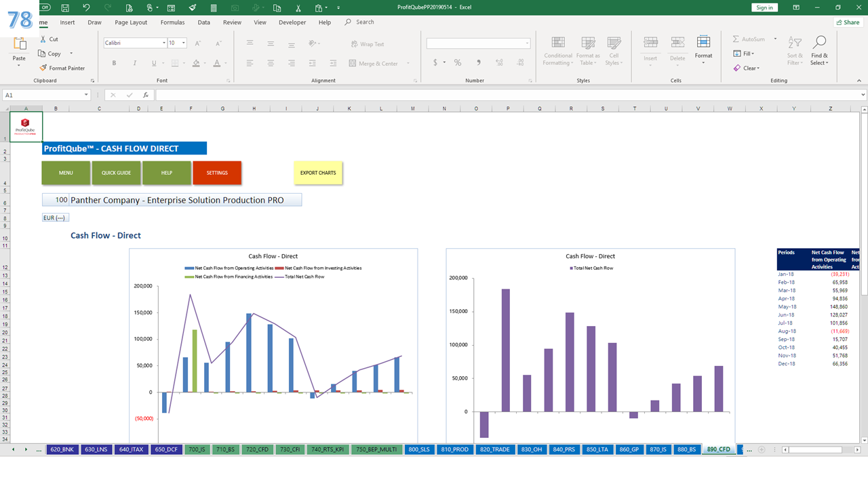Click the calculator icon in quick access toolbar
The image size is (868, 488).
(x=214, y=7)
